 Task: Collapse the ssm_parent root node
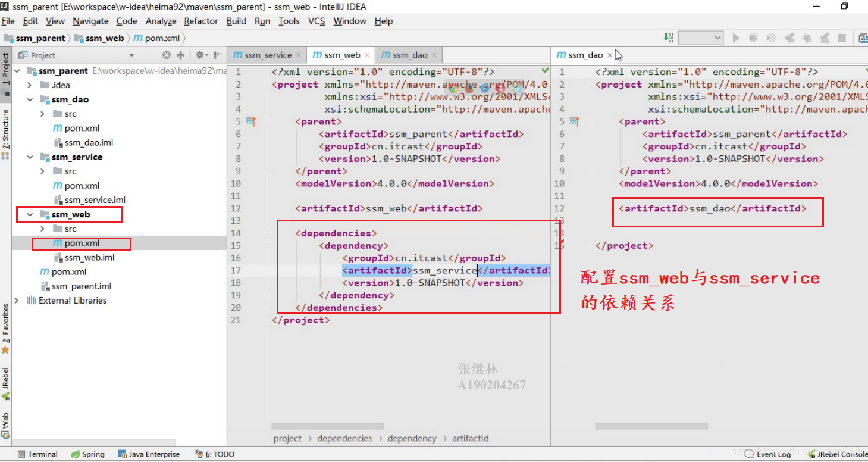click(17, 71)
